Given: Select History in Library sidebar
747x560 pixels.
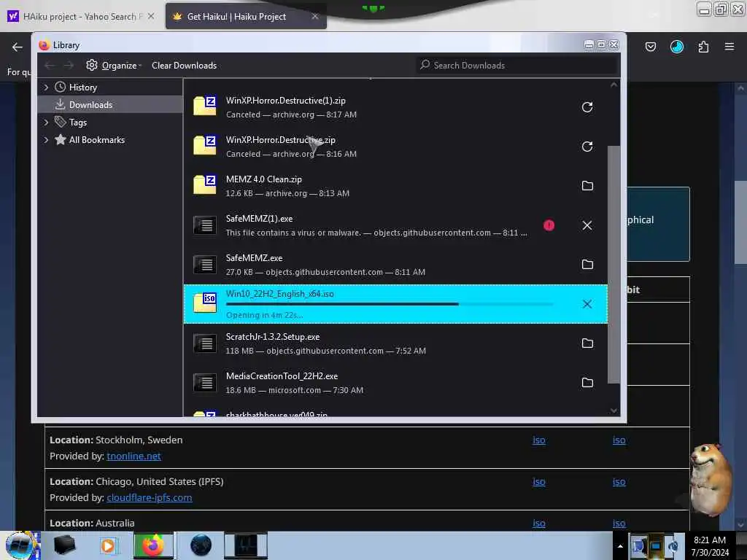Looking at the screenshot, I should (x=83, y=87).
